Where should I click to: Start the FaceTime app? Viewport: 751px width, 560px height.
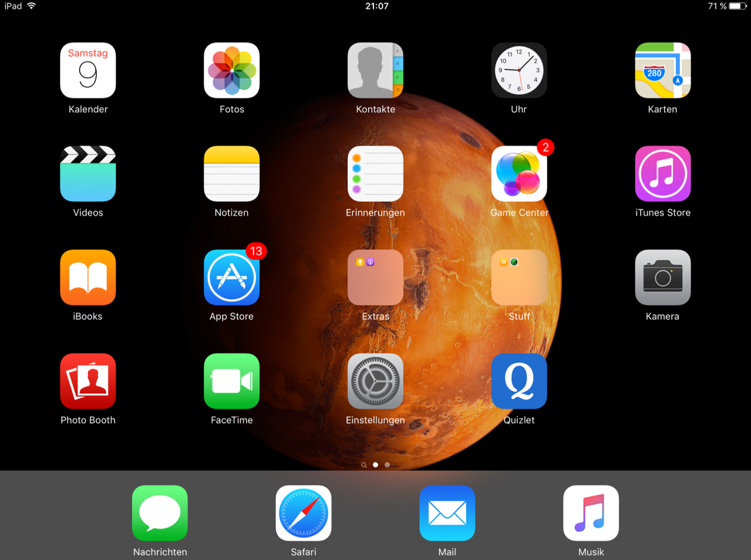click(232, 381)
